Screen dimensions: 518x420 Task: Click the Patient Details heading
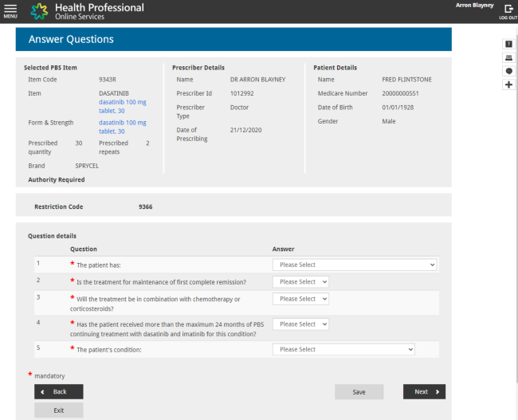335,68
